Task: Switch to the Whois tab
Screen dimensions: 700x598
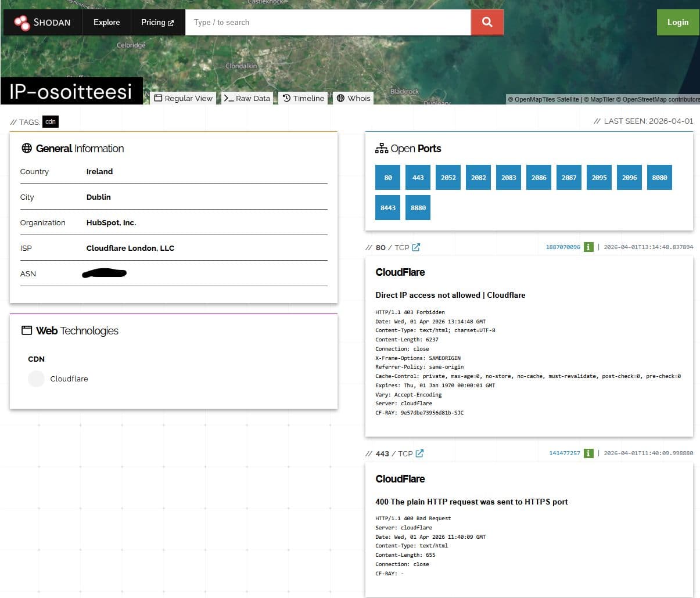Action: tap(353, 98)
